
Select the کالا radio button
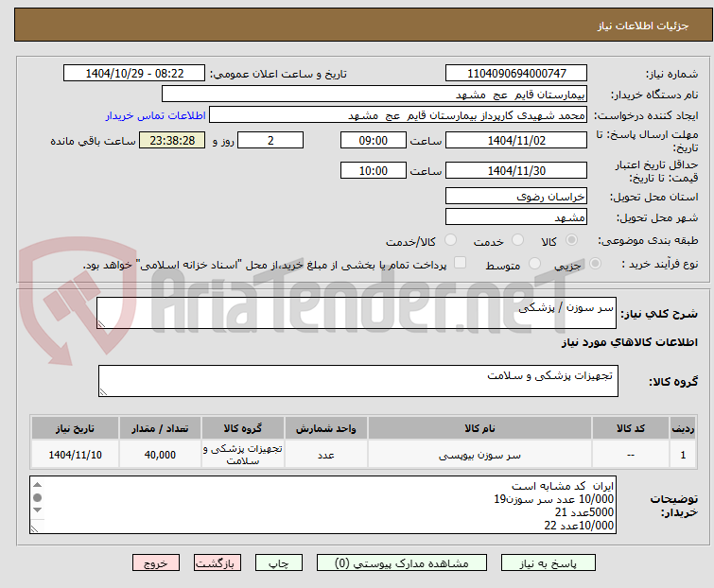(x=571, y=240)
